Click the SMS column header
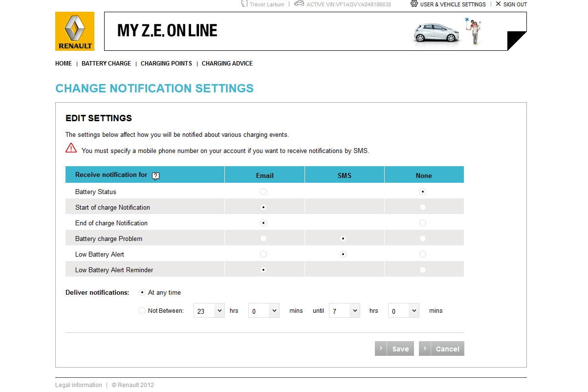This screenshot has height=392, width=588. tap(345, 175)
